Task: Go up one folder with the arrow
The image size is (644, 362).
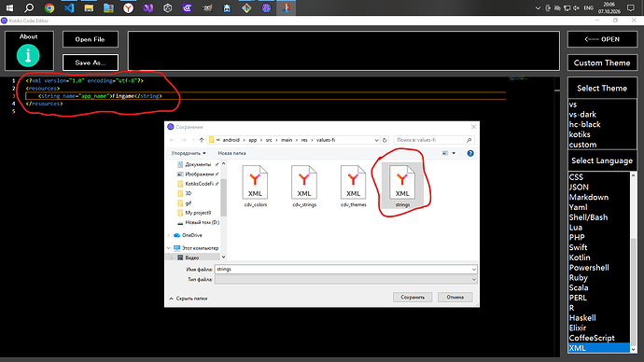Action: click(x=202, y=140)
